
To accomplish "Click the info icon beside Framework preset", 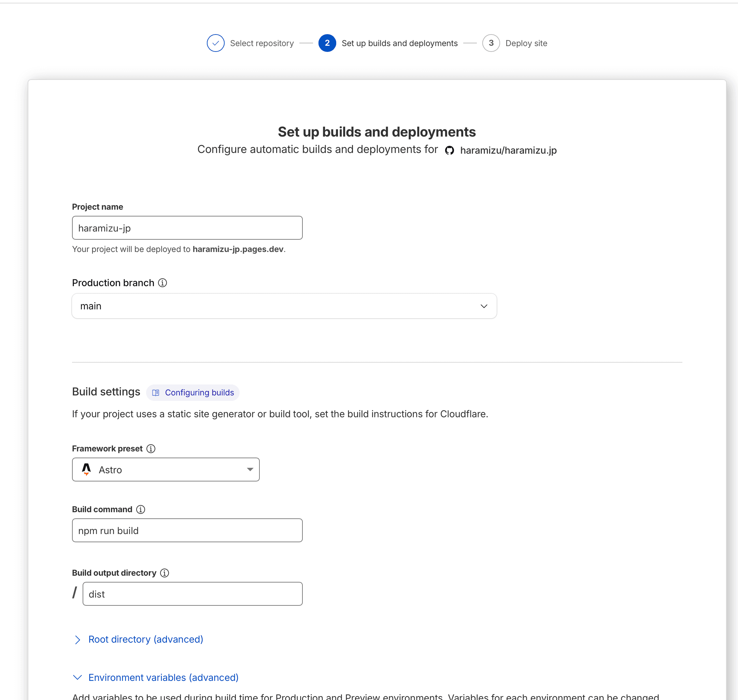I will (151, 448).
